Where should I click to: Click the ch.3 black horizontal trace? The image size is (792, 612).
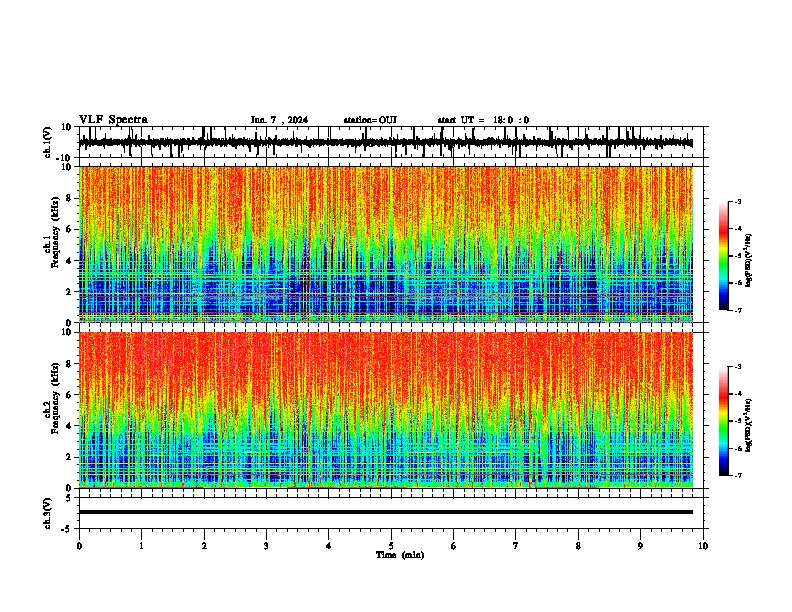[x=386, y=512]
